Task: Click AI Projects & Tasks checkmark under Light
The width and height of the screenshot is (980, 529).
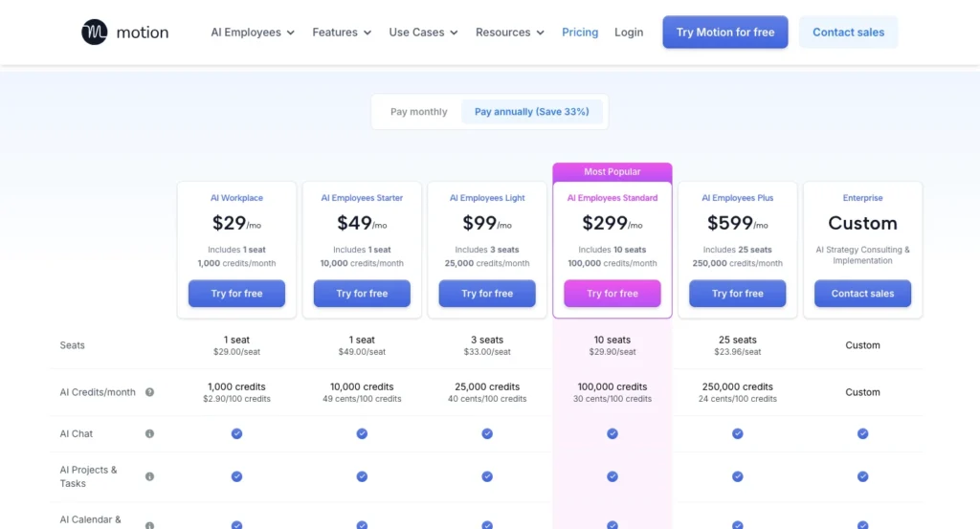Action: click(487, 476)
